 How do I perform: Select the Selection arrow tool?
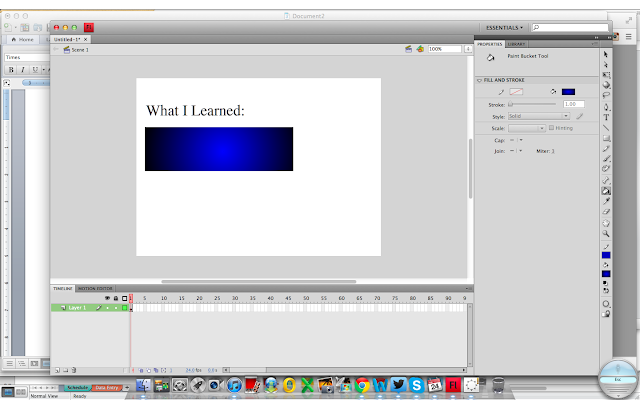[x=606, y=54]
